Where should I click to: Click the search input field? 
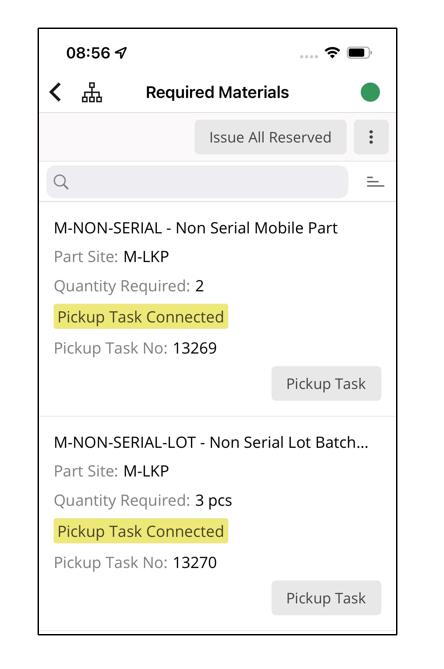click(197, 182)
